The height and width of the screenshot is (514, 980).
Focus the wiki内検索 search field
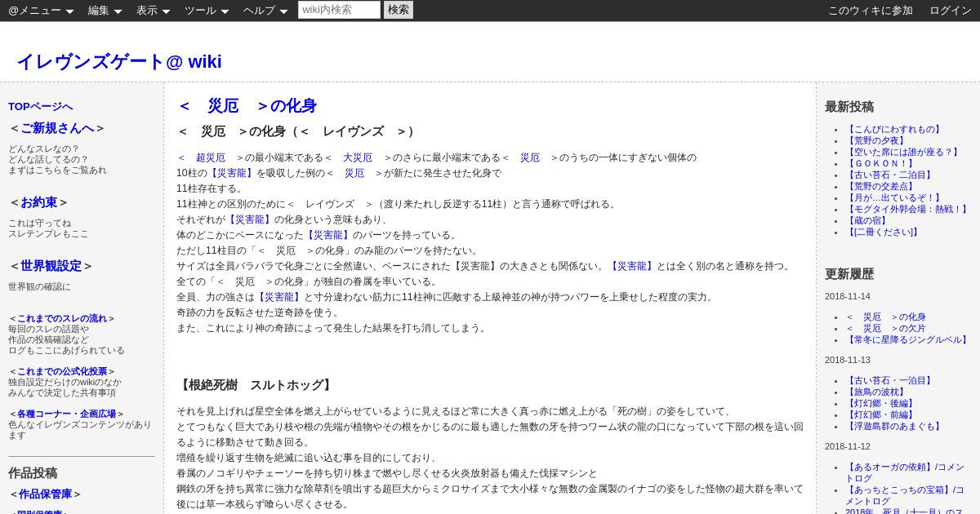pos(339,10)
